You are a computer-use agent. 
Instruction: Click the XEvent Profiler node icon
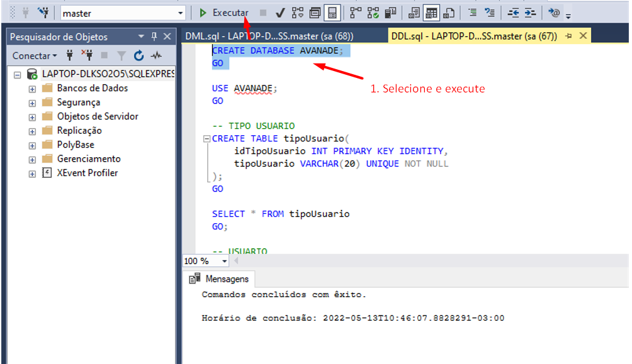tap(47, 173)
